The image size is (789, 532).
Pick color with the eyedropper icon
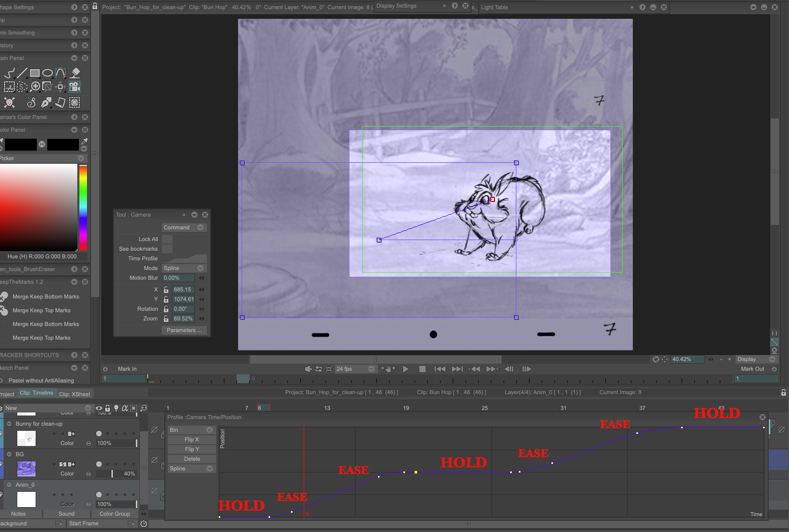click(x=84, y=141)
